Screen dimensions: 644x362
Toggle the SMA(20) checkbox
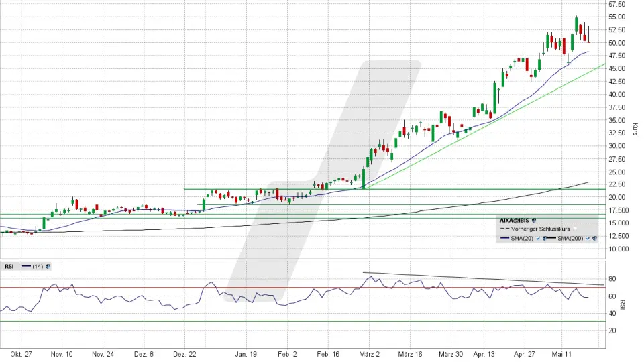pyautogui.click(x=538, y=238)
